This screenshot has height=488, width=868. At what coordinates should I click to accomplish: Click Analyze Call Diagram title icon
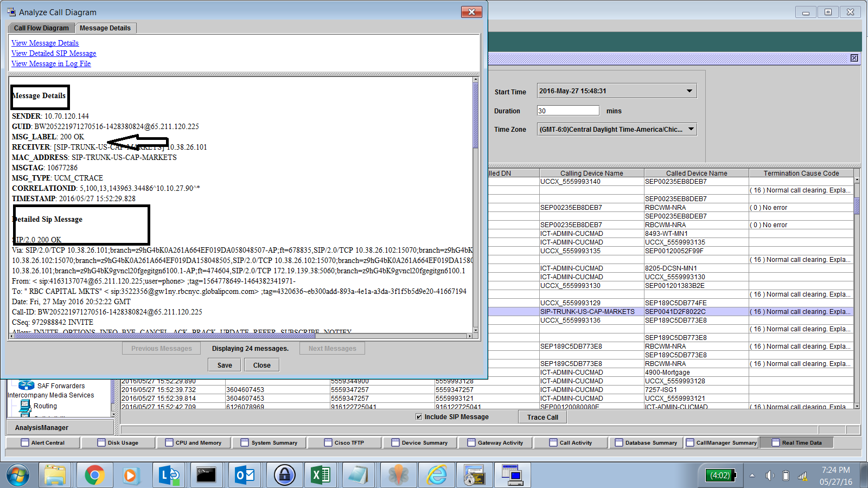11,12
